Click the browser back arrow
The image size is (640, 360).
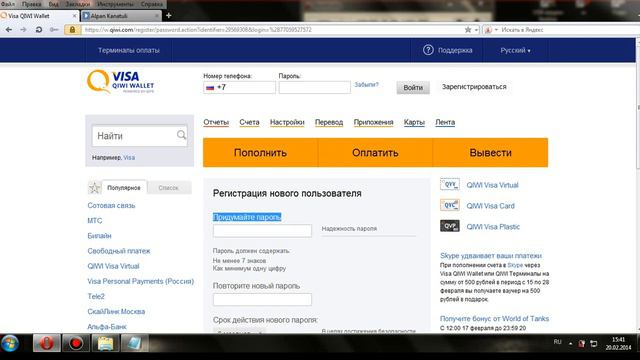click(x=9, y=30)
